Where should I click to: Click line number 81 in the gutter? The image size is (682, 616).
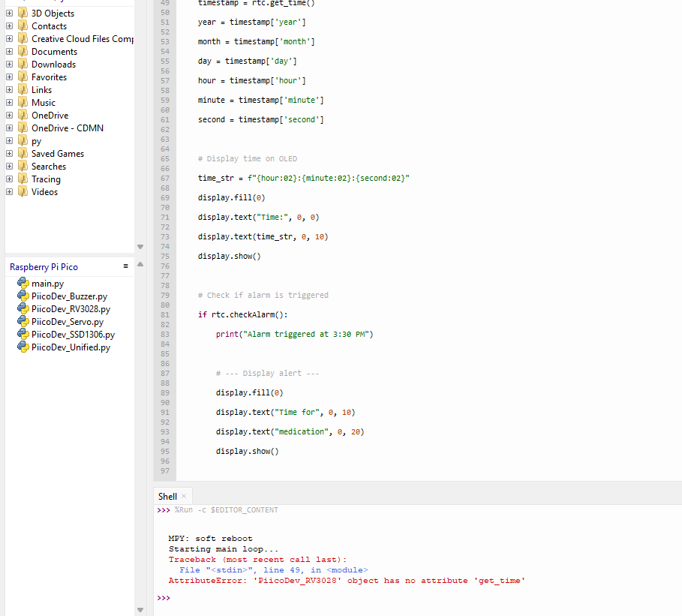(165, 314)
